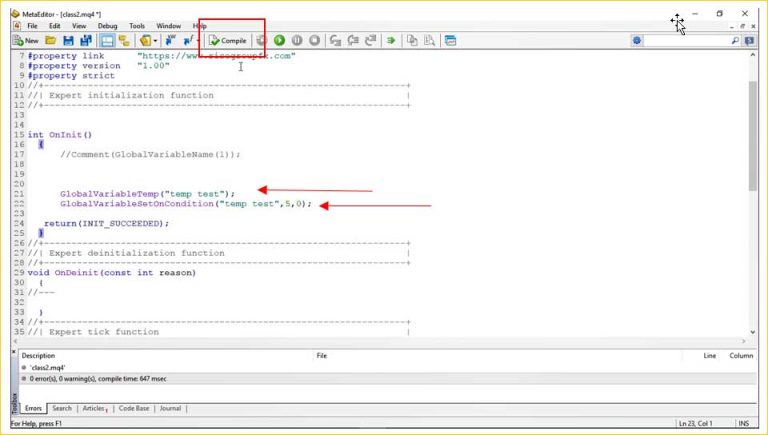Switch to the Journal tab

[170, 408]
